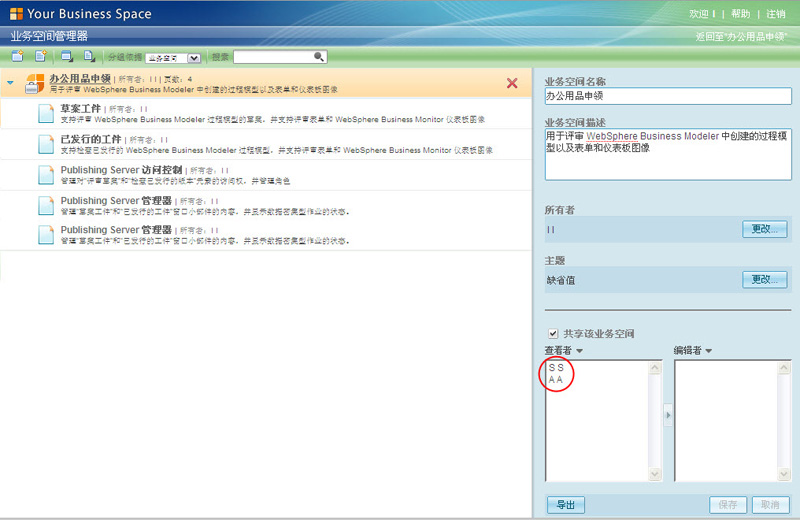The width and height of the screenshot is (800, 520).
Task: Click the 导出 button
Action: [566, 505]
